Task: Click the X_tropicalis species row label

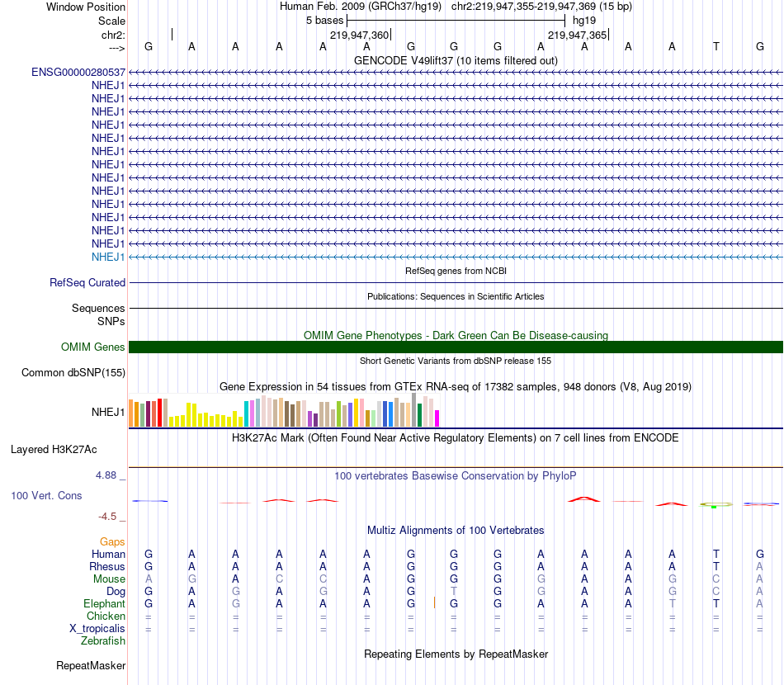Action: [x=97, y=629]
